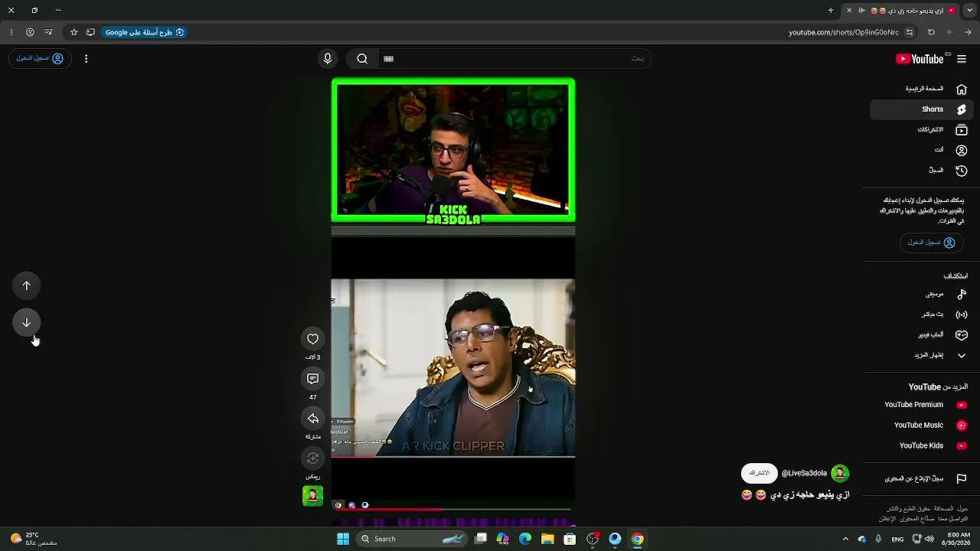Open the Windows taskbar Search box
980x551 pixels.
[412, 539]
